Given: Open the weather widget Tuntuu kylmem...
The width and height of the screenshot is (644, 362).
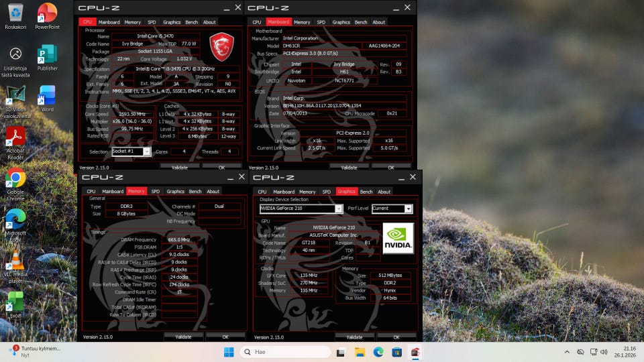Looking at the screenshot, I should (36, 351).
